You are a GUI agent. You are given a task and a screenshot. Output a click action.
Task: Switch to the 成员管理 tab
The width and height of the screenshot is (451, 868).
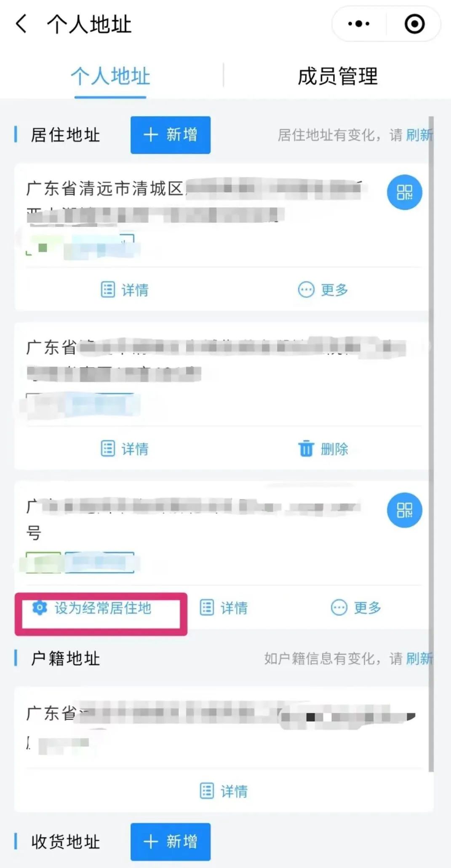click(338, 76)
